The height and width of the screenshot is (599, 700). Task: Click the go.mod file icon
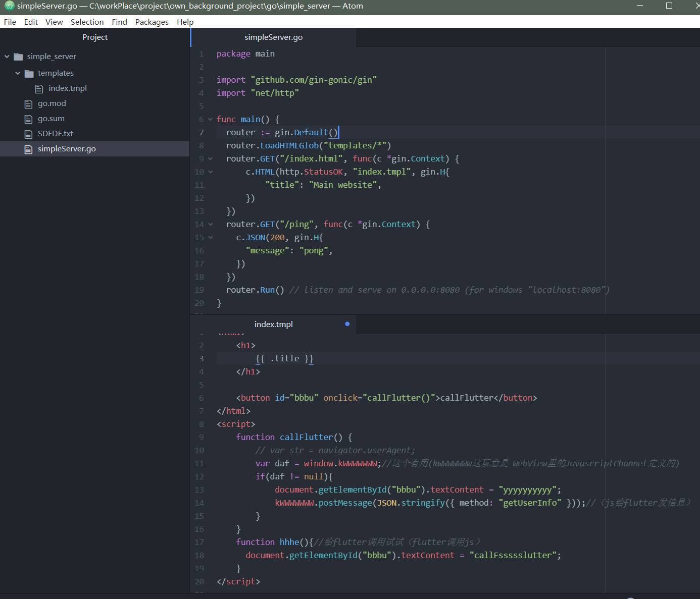tap(28, 104)
